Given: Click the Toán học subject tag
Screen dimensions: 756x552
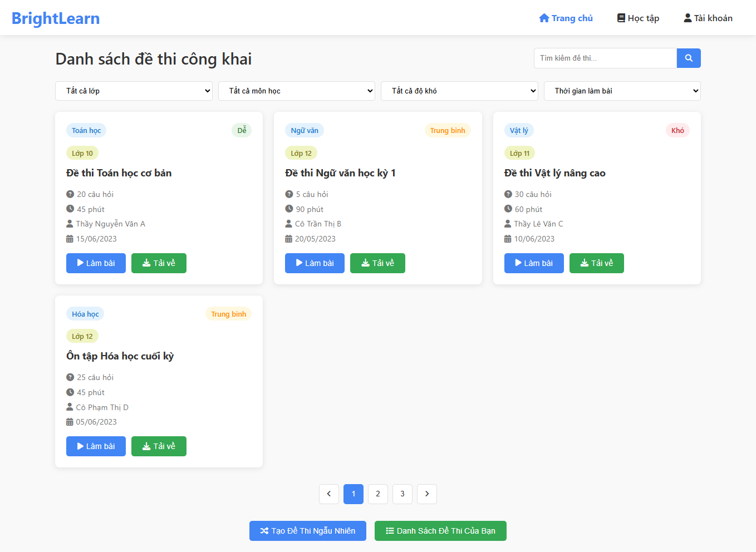Looking at the screenshot, I should [x=86, y=130].
